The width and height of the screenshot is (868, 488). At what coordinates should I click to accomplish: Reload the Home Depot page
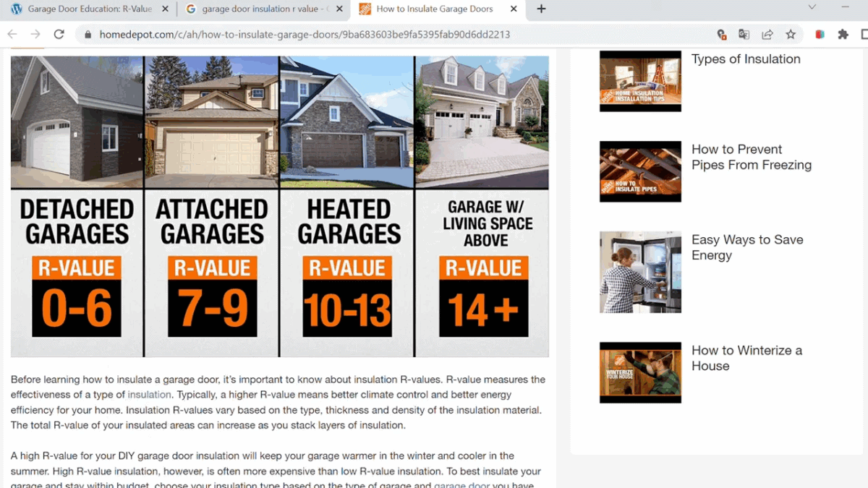click(x=59, y=34)
